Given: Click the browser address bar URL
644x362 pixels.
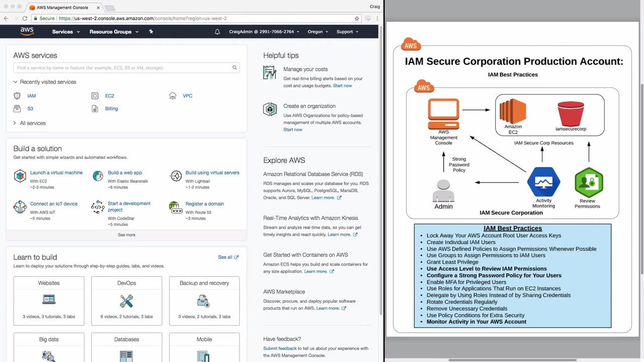Looking at the screenshot, I should pyautogui.click(x=142, y=19).
